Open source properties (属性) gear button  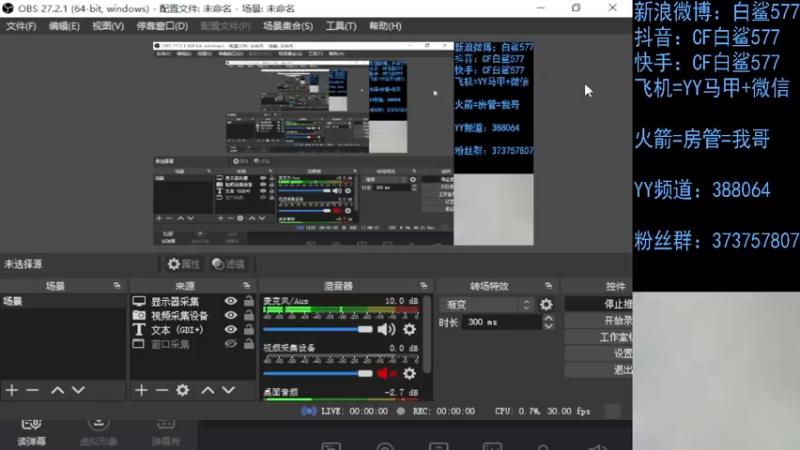(x=184, y=264)
